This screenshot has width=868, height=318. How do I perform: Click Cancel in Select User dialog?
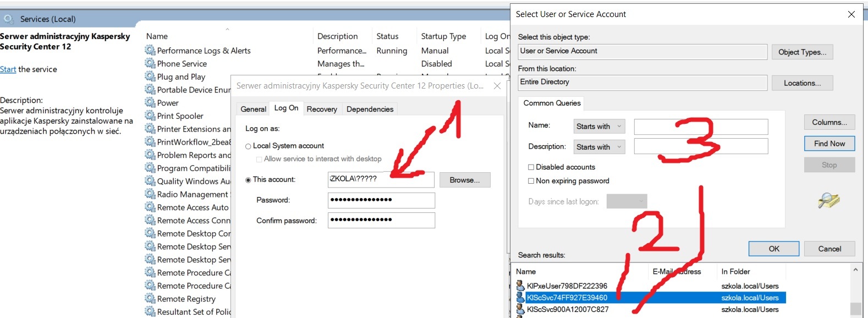pyautogui.click(x=829, y=249)
